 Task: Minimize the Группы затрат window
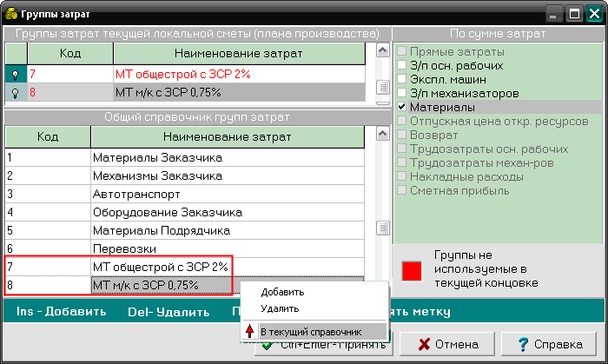(553, 15)
